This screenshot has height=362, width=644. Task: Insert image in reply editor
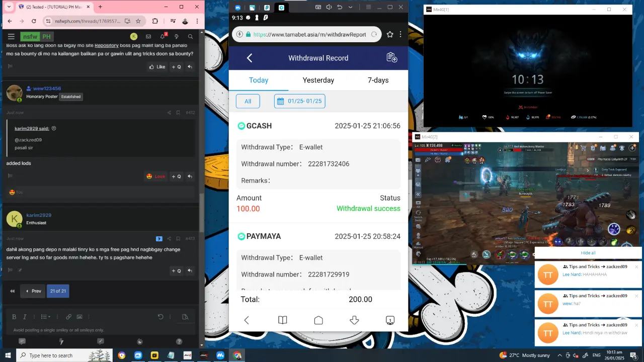point(79,317)
